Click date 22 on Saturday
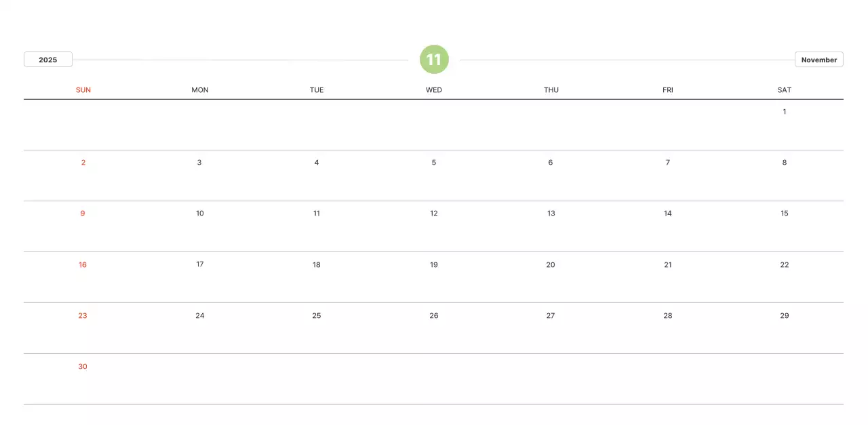Viewport: 868px width, 425px height. [785, 265]
